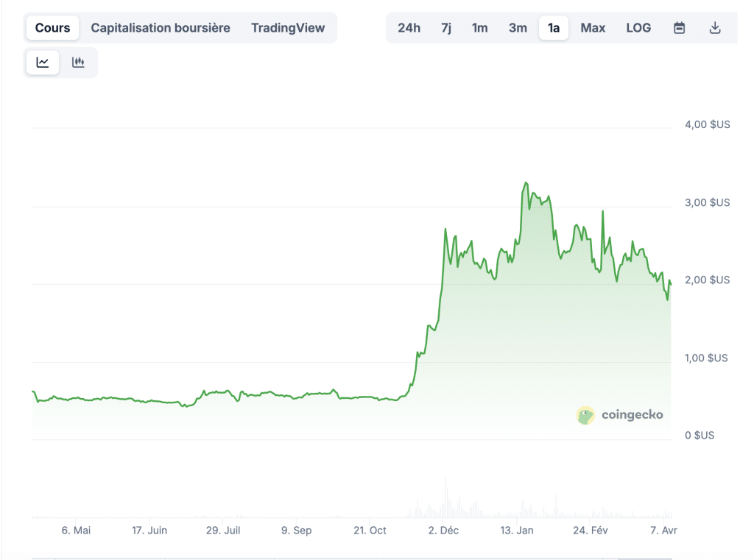Select the 1a yearly range
This screenshot has width=754, height=560.
coord(554,28)
